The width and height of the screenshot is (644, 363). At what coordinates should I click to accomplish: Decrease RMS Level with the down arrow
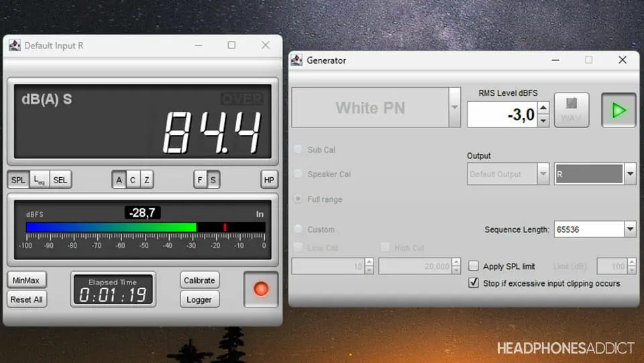click(543, 121)
